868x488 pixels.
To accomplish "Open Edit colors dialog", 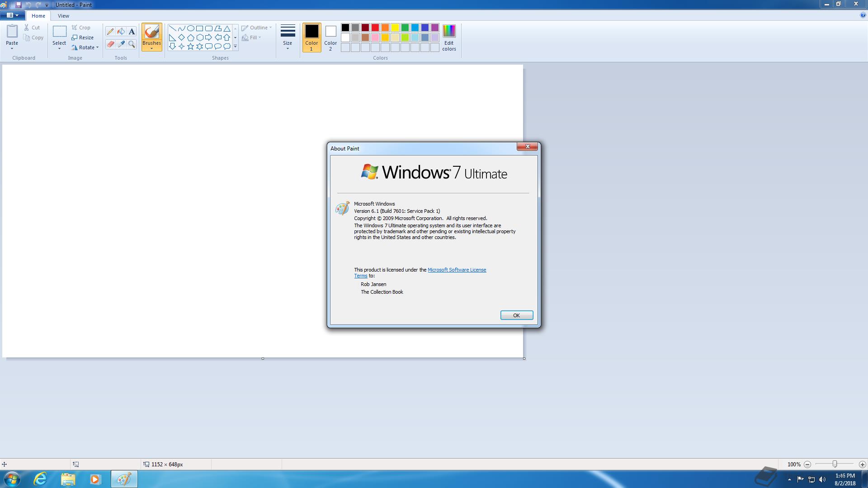I will (x=449, y=38).
